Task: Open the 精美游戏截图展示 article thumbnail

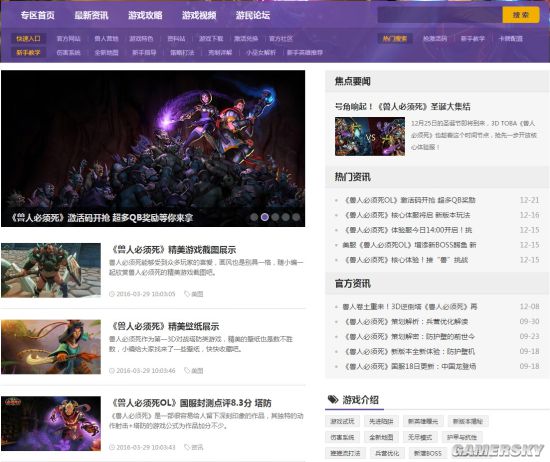Action: coord(51,270)
